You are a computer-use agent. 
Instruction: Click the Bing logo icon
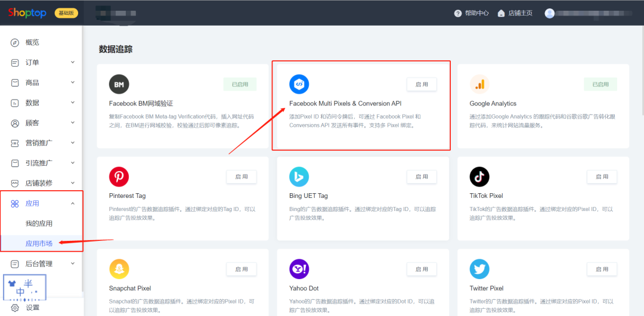click(299, 176)
